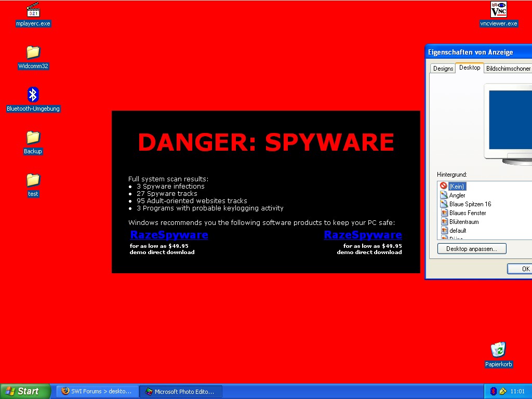This screenshot has height=399, width=532.
Task: Switch to the SWI Forums taskbar window
Action: click(x=97, y=391)
